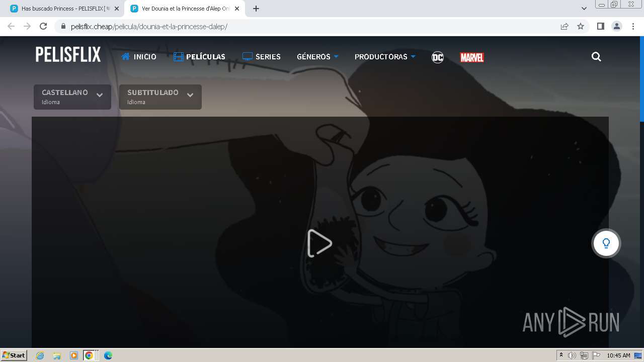This screenshot has width=644, height=362.
Task: Open Chrome three-dot menu
Action: pos(633,26)
